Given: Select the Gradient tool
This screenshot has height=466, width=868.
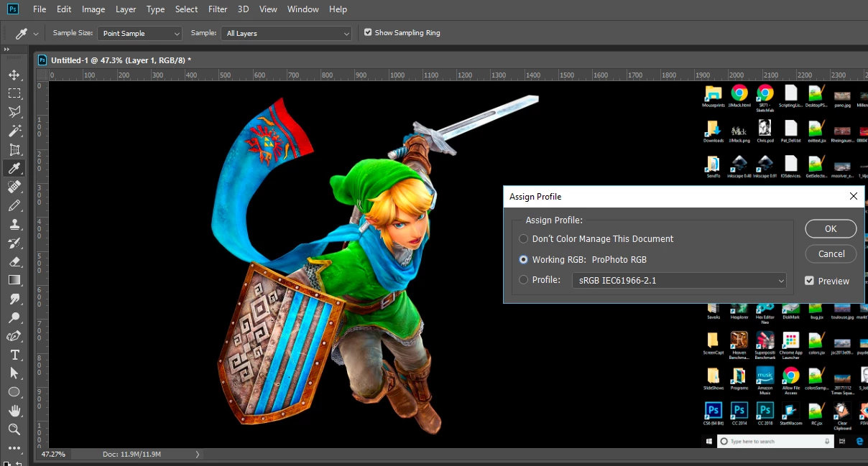Looking at the screenshot, I should [14, 280].
